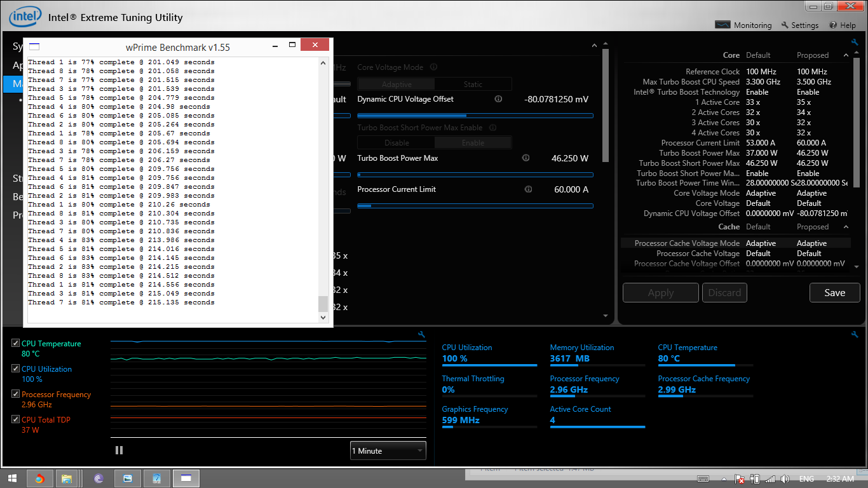Click the wPrime Benchmark window icon
This screenshot has width=868, height=488.
pos(34,46)
